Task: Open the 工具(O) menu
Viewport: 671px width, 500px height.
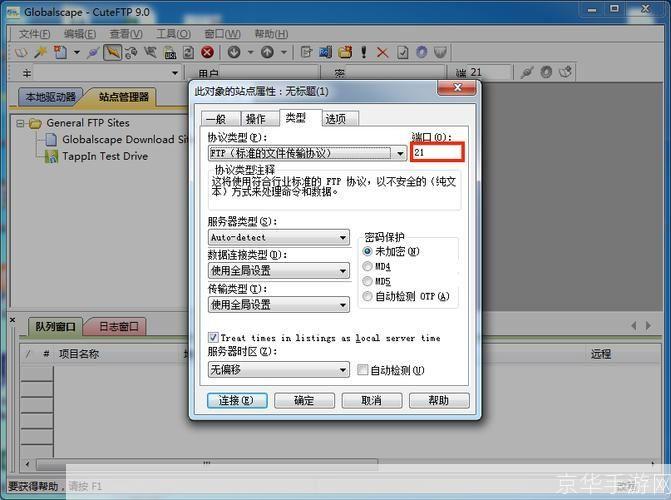Action: (x=173, y=34)
